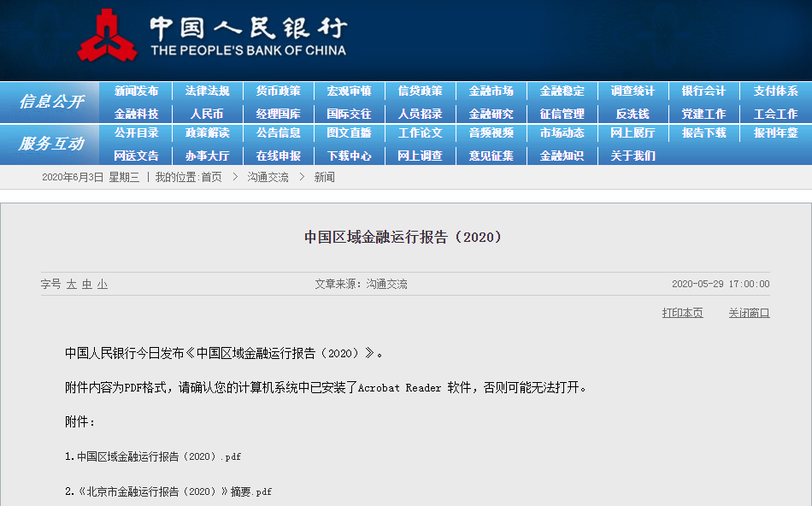Click 文章来源：沟通交流 text
The width and height of the screenshot is (812, 506).
point(361,284)
